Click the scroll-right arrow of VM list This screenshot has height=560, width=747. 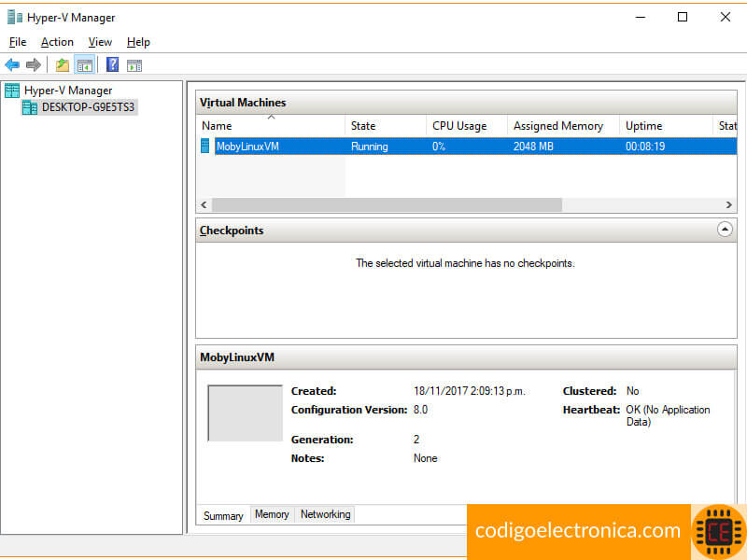click(729, 204)
